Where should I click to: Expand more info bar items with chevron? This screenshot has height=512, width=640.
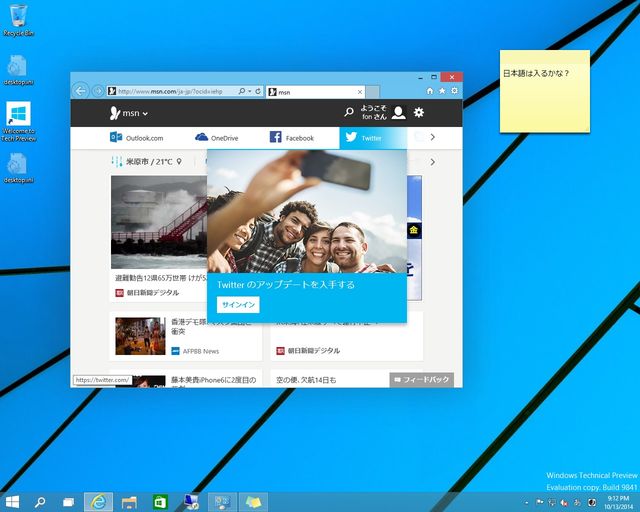[x=433, y=162]
